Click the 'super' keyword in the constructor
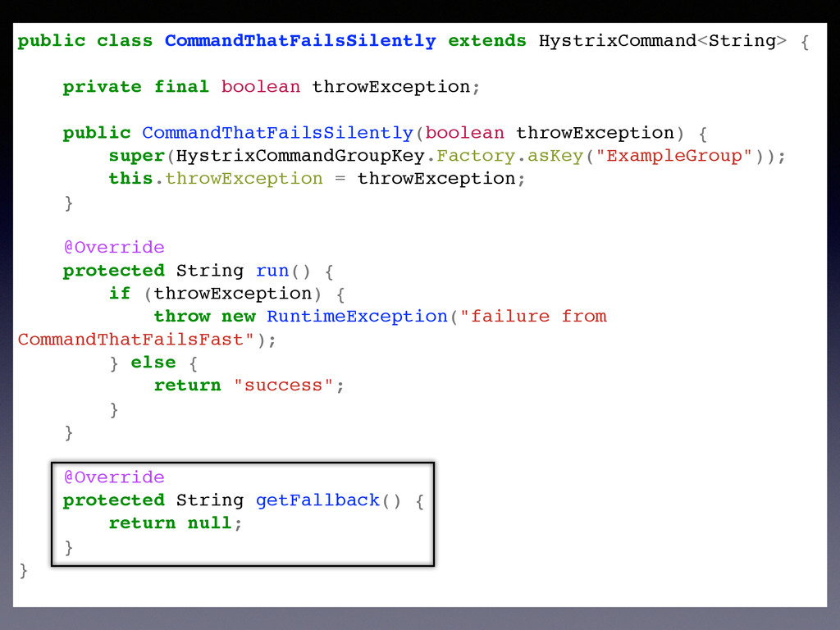Image resolution: width=840 pixels, height=630 pixels. tap(137, 157)
